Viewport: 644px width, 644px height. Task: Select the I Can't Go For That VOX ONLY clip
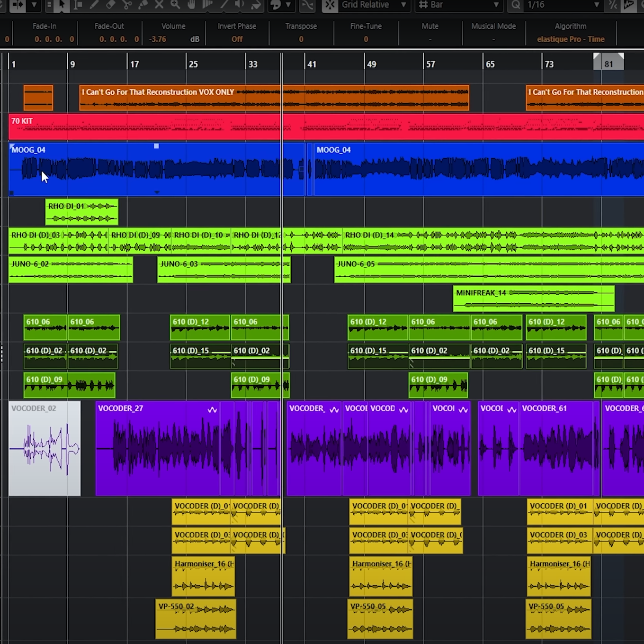point(274,98)
